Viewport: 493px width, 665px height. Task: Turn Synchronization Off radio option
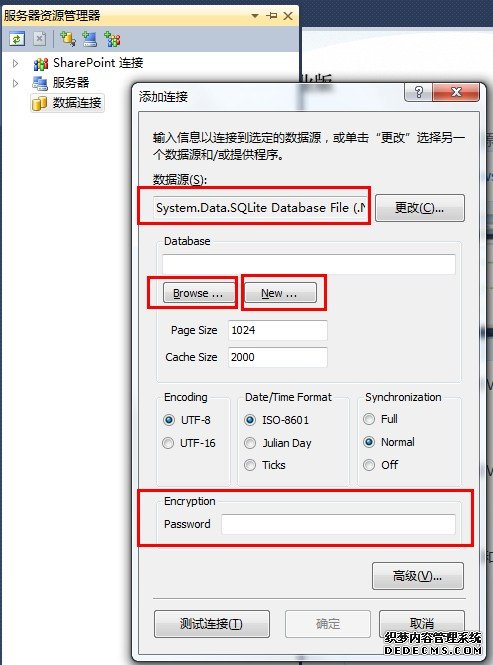coord(369,465)
